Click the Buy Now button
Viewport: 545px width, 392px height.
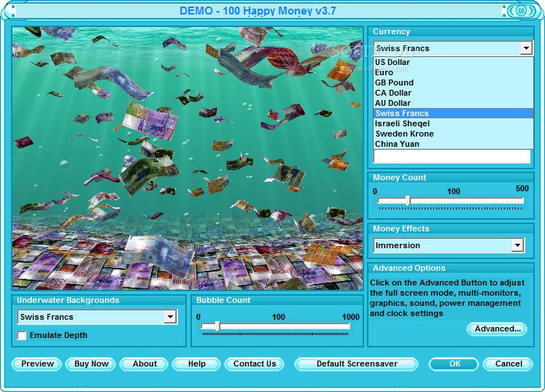[91, 364]
